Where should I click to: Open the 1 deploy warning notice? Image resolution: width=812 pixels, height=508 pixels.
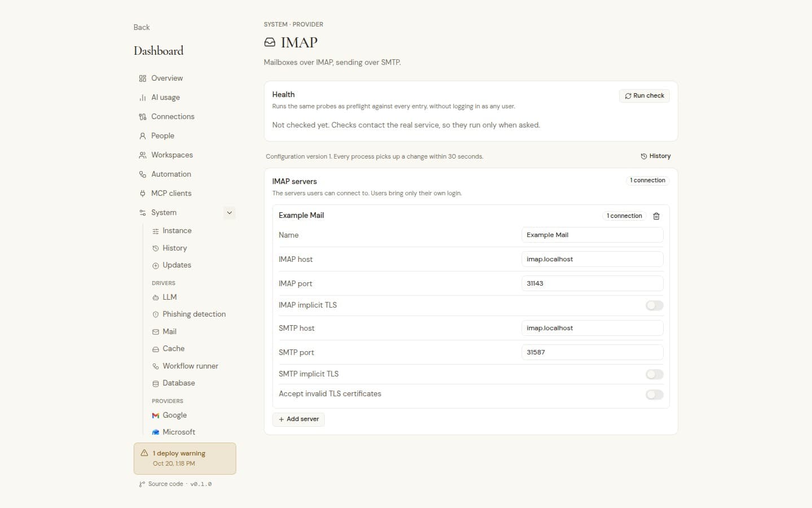point(185,458)
